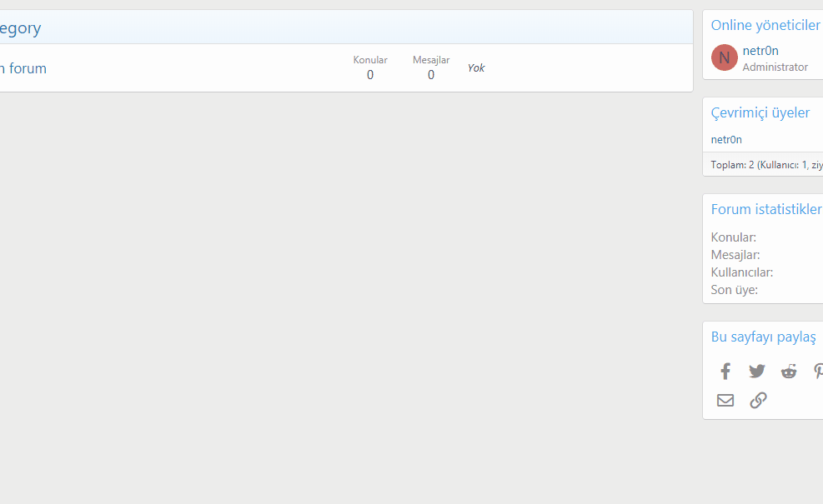The width and height of the screenshot is (823, 504).
Task: Click the category title in the blue header
Action: point(20,28)
